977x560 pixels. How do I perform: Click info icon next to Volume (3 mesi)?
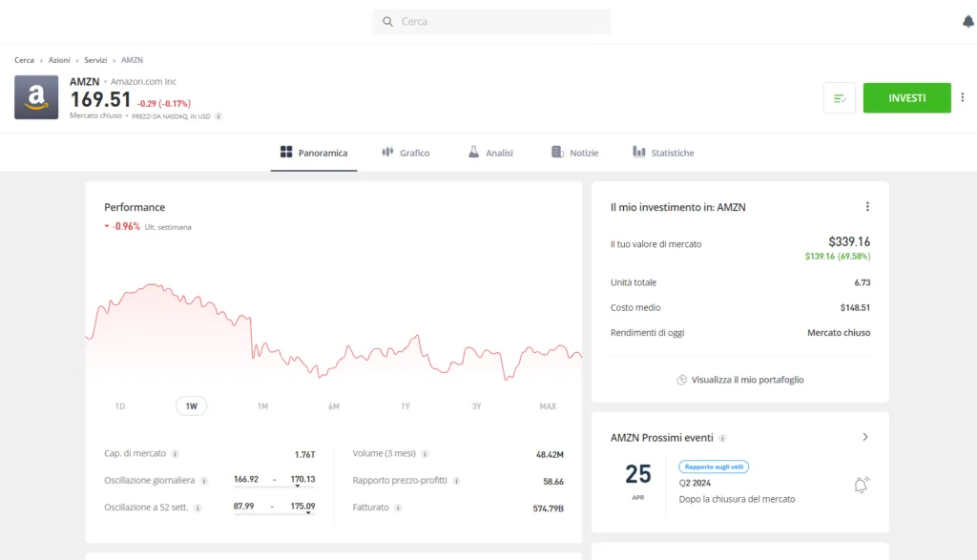tap(425, 454)
